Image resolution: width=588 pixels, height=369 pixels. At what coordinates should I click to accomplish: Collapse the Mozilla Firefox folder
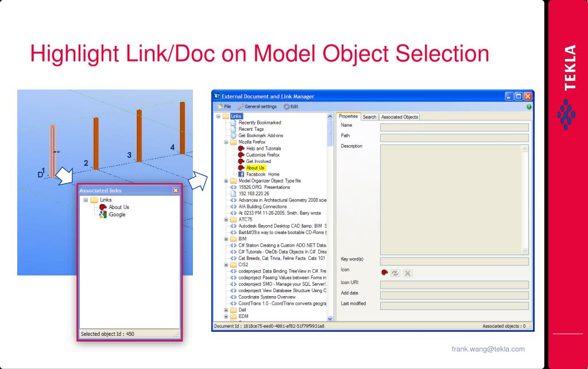(226, 142)
